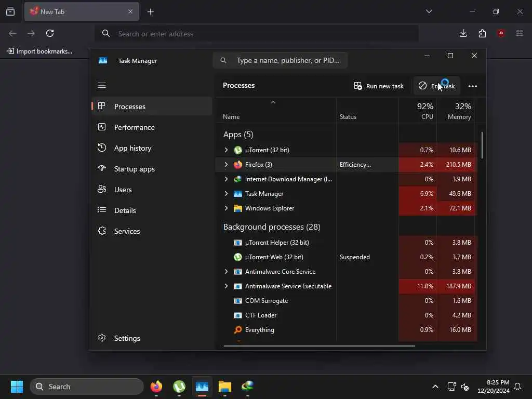The width and height of the screenshot is (532, 399).
Task: Click the Firefox icon in process list
Action: tap(238, 165)
